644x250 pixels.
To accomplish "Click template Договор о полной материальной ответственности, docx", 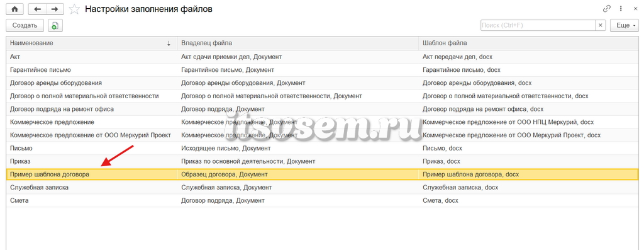I will coord(506,96).
